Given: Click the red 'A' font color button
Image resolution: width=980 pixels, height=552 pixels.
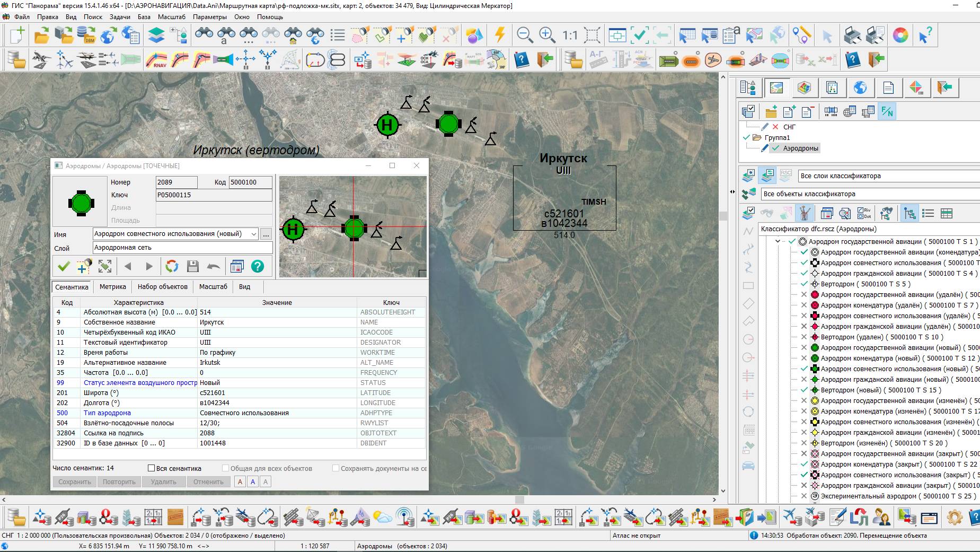Looking at the screenshot, I should point(240,482).
